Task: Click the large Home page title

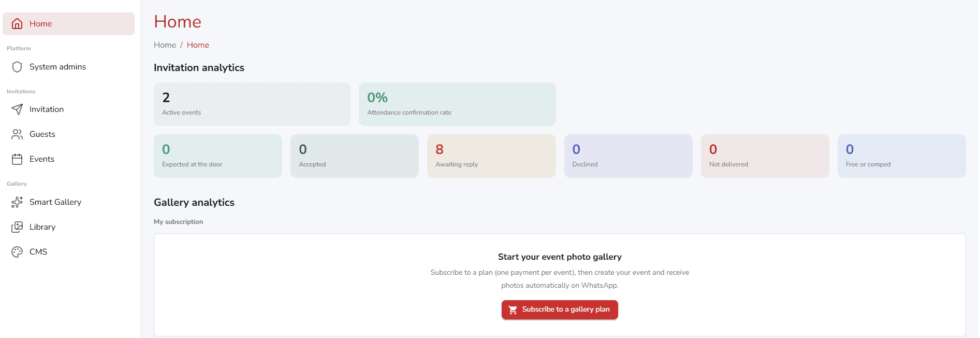Action: (x=178, y=22)
